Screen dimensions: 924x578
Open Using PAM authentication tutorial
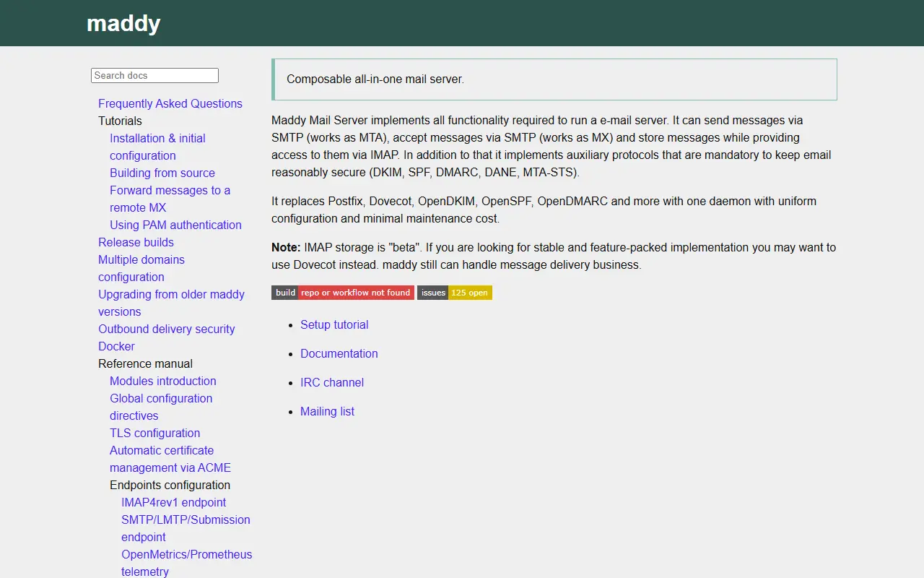(x=175, y=225)
